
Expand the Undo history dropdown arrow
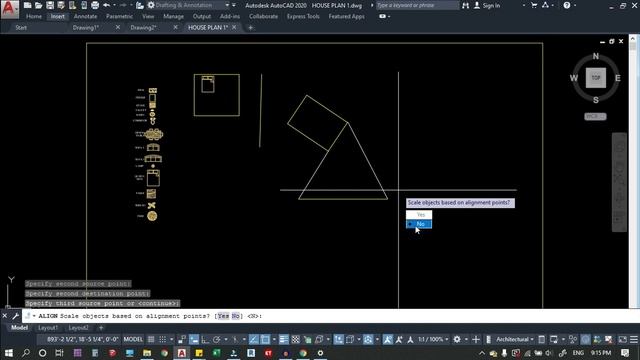coord(114,5)
